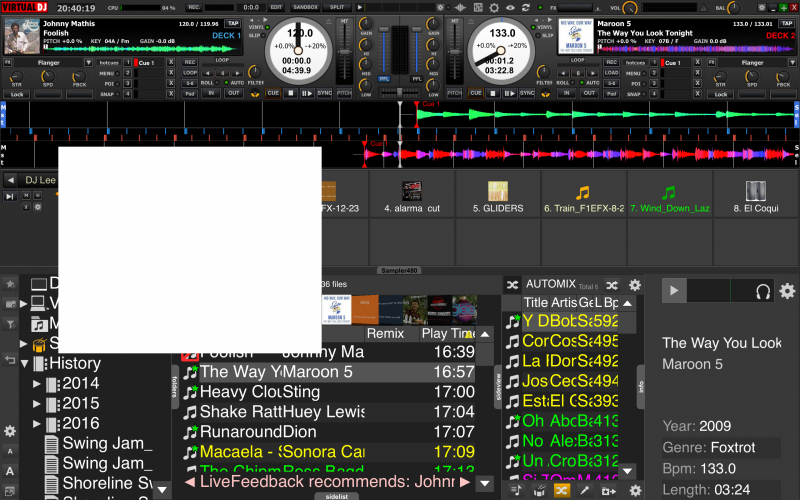Select the orange automix icon in sideview toolbar
The width and height of the screenshot is (800, 500).
coord(561,490)
